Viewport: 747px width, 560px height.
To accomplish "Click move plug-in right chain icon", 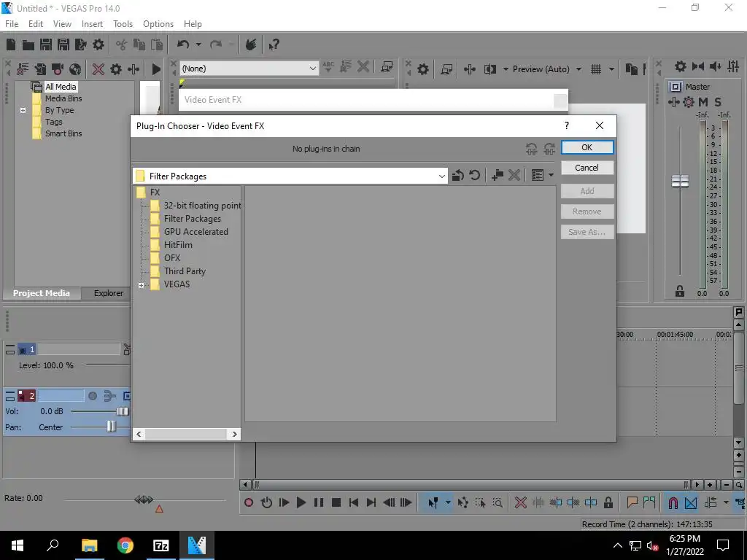I will pos(549,149).
